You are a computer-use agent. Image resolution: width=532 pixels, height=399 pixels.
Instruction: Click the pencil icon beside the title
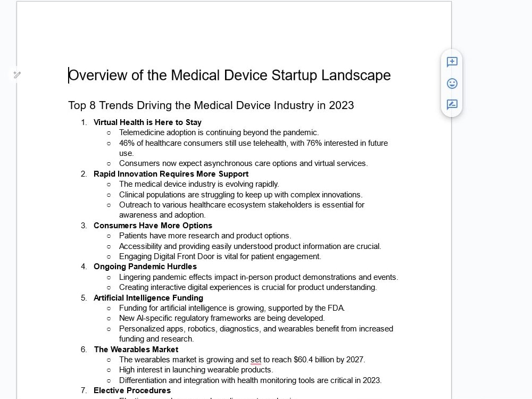click(x=17, y=74)
